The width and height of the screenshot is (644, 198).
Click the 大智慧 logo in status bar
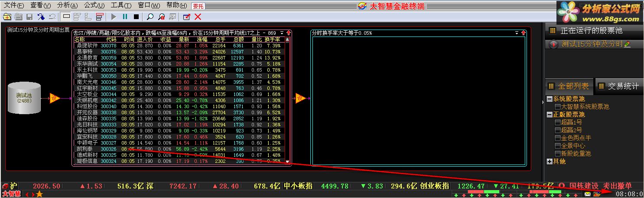(x=11, y=194)
